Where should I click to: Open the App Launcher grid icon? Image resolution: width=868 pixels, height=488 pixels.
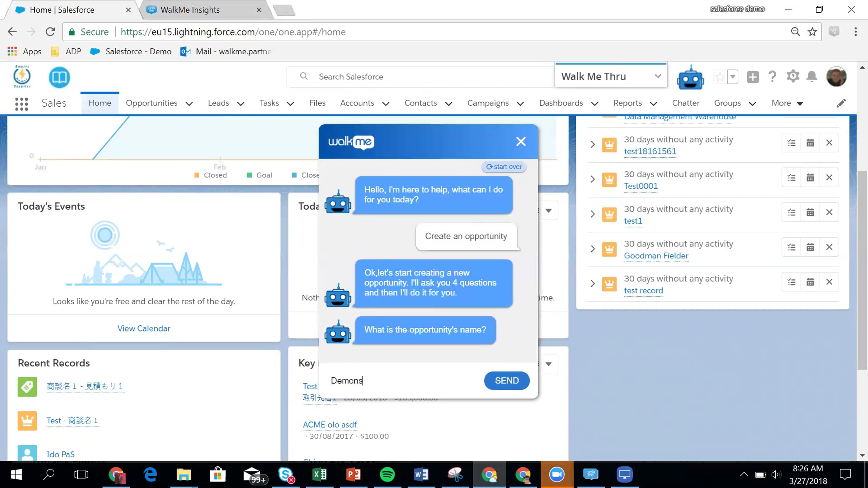tap(22, 104)
